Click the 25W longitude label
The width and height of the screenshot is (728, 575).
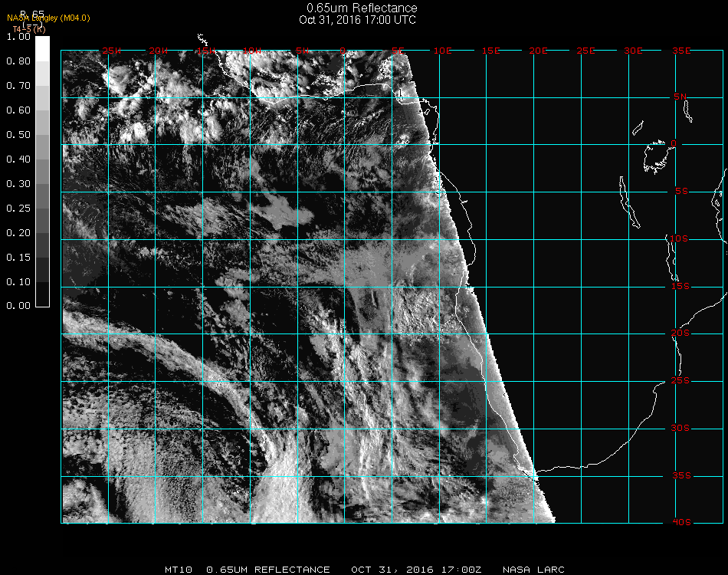click(111, 51)
